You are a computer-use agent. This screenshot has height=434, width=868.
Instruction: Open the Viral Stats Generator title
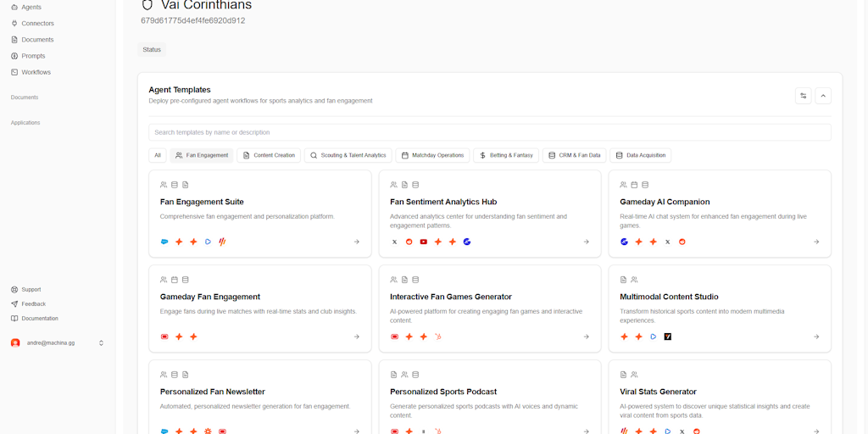click(658, 392)
